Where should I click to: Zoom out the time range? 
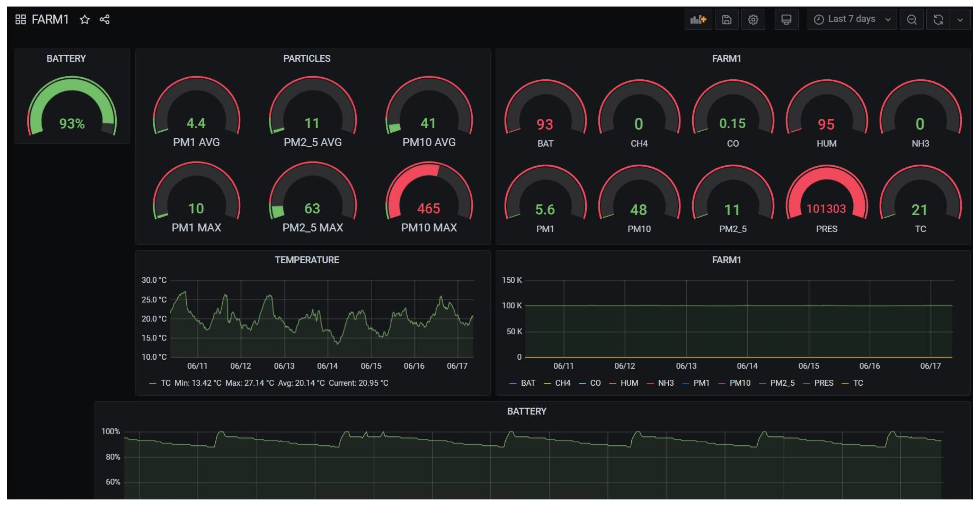tap(911, 19)
